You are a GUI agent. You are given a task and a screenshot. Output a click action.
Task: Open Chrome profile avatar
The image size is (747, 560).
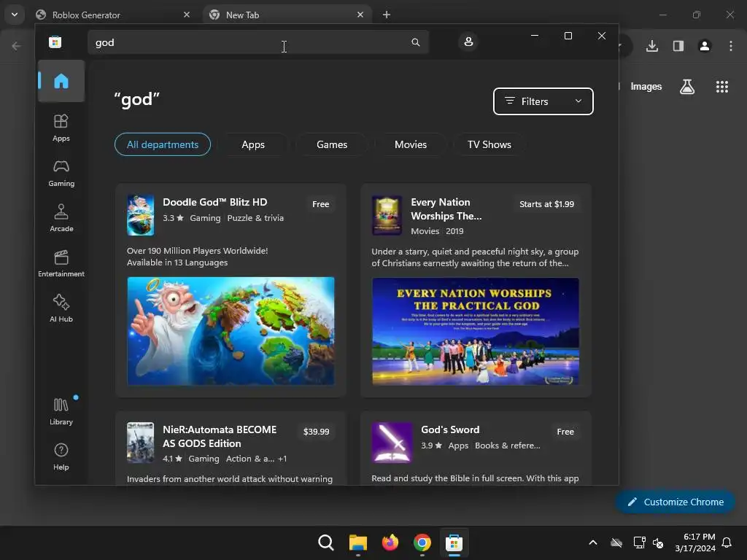(705, 46)
